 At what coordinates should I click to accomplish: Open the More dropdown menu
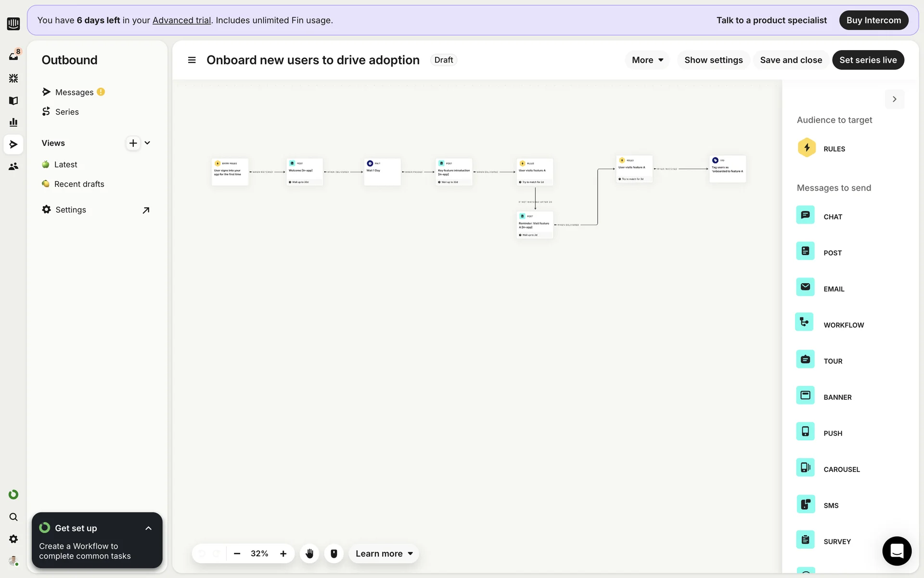point(647,60)
